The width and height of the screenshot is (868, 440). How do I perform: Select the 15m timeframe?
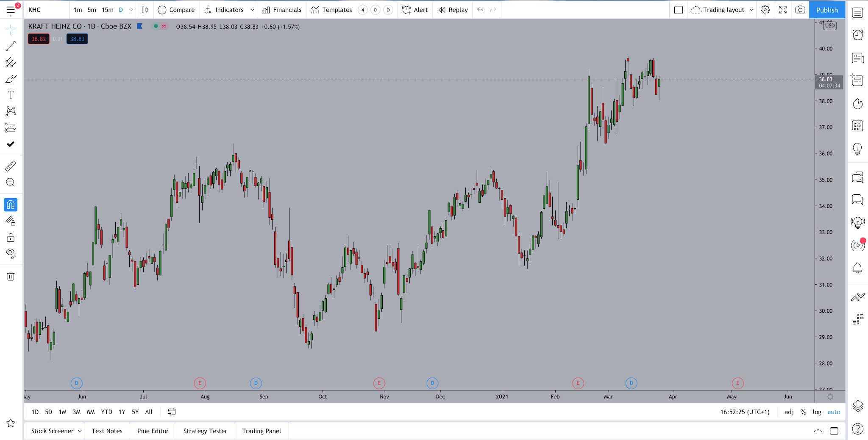click(108, 10)
